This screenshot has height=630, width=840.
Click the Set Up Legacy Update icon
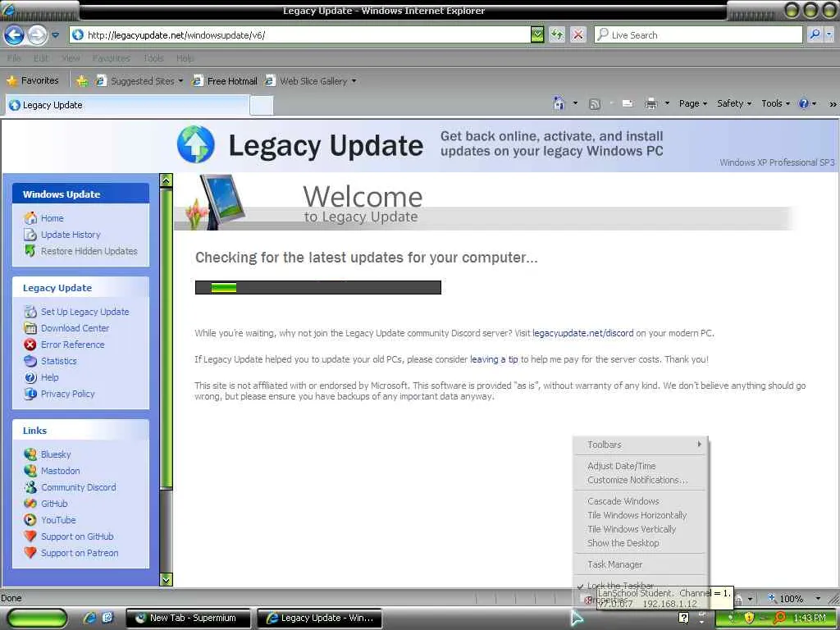(x=30, y=311)
